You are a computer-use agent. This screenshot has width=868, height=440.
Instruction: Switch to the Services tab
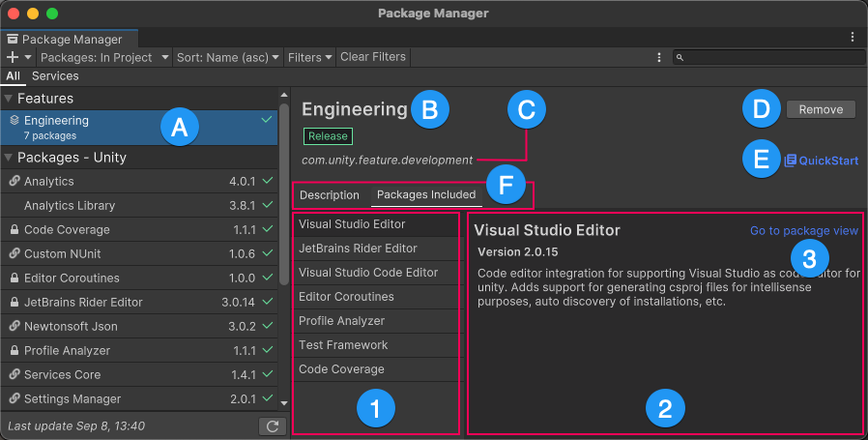pyautogui.click(x=55, y=75)
